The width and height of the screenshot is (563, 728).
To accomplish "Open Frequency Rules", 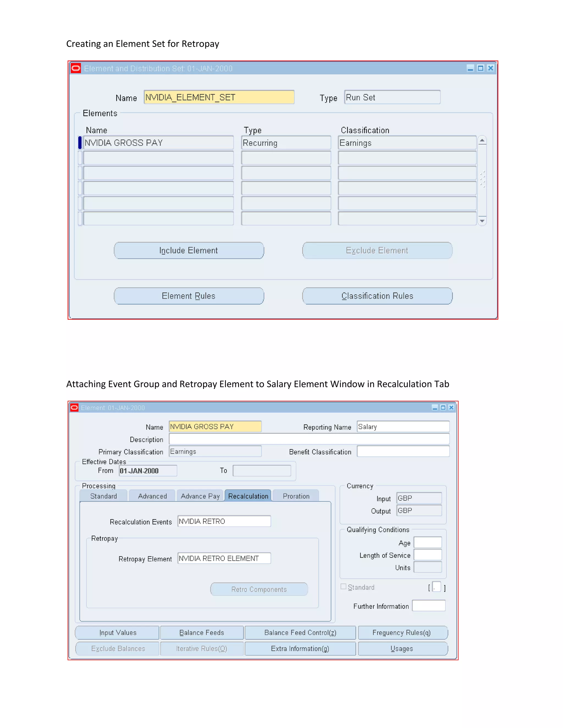I will pos(403,633).
